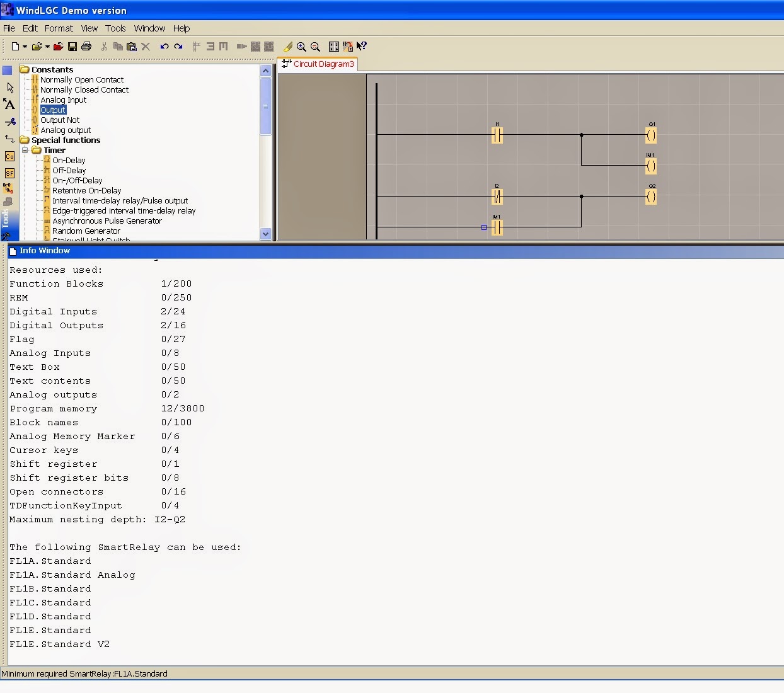Choose the On-Delay timer block
The image size is (784, 693).
(x=67, y=160)
